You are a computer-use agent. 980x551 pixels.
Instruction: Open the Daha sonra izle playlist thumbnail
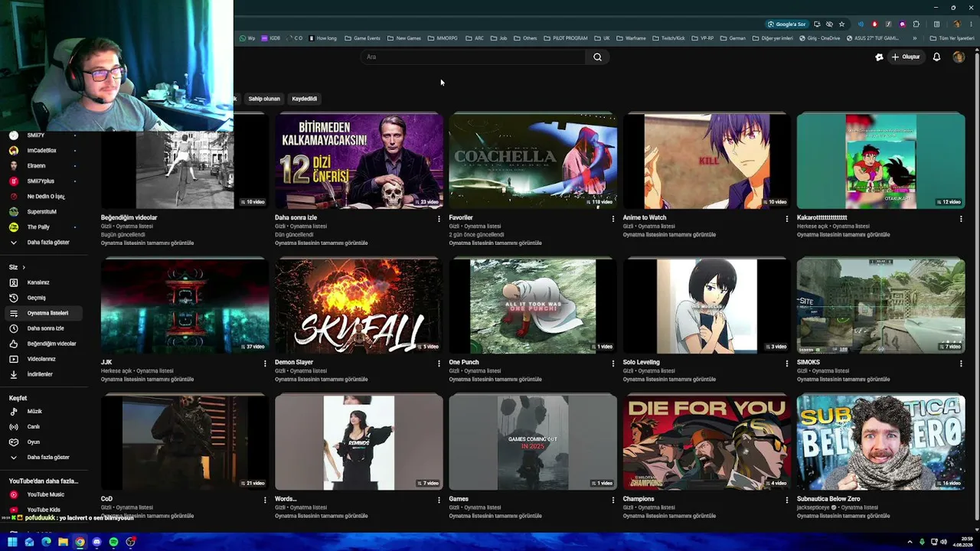pyautogui.click(x=359, y=161)
